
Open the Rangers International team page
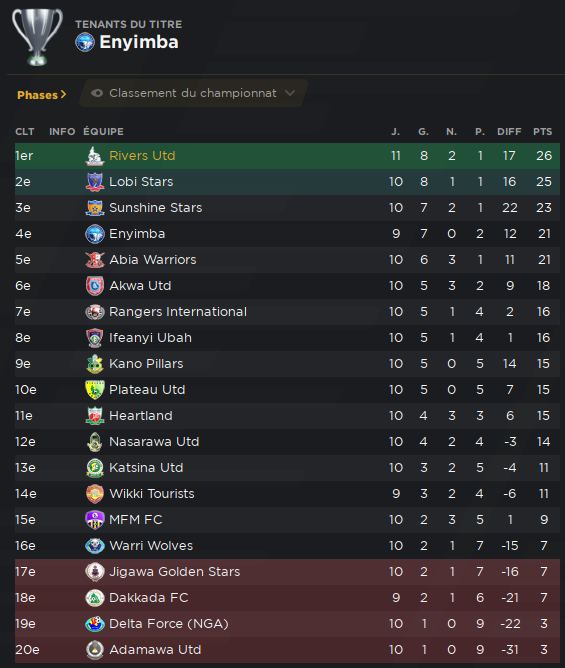click(x=178, y=312)
